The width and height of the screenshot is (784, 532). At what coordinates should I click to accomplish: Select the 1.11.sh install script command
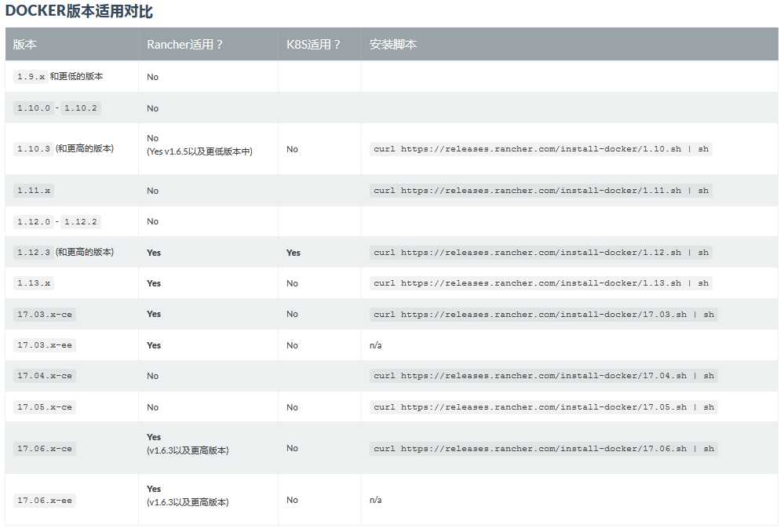[x=541, y=191]
